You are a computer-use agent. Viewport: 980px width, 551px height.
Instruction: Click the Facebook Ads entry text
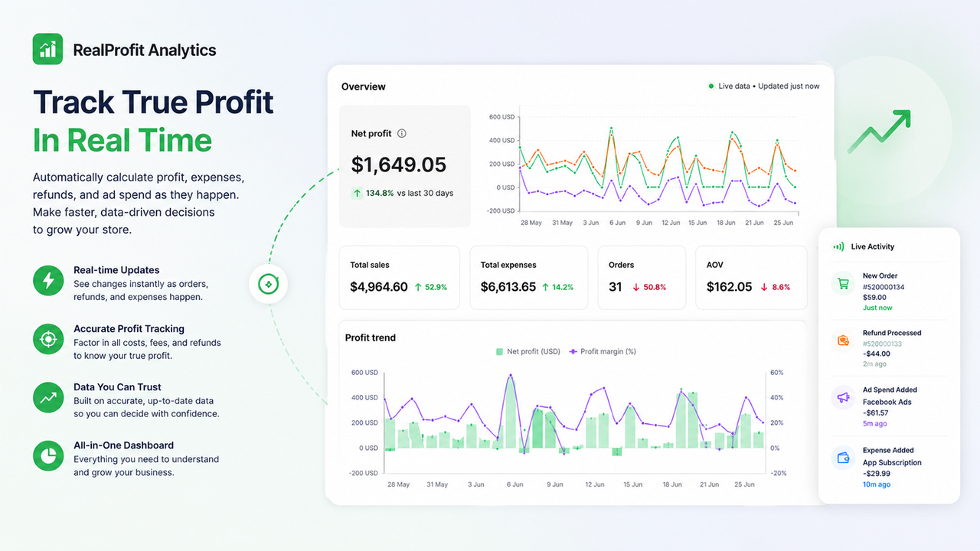tap(887, 402)
